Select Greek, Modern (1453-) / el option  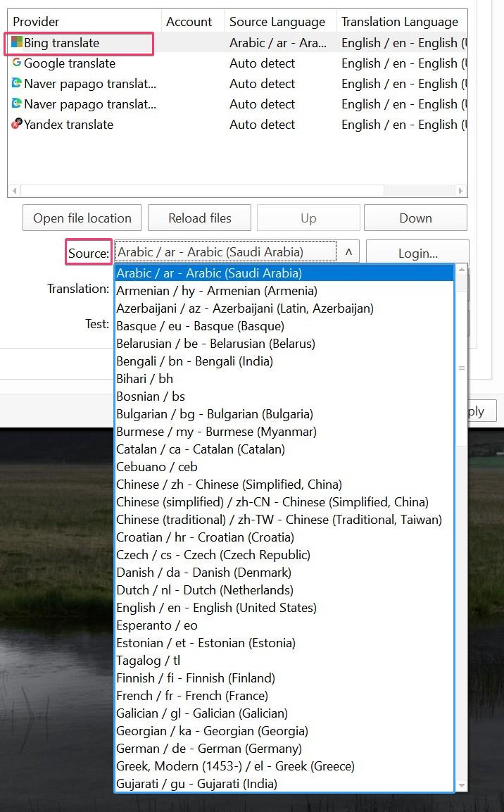point(284,766)
